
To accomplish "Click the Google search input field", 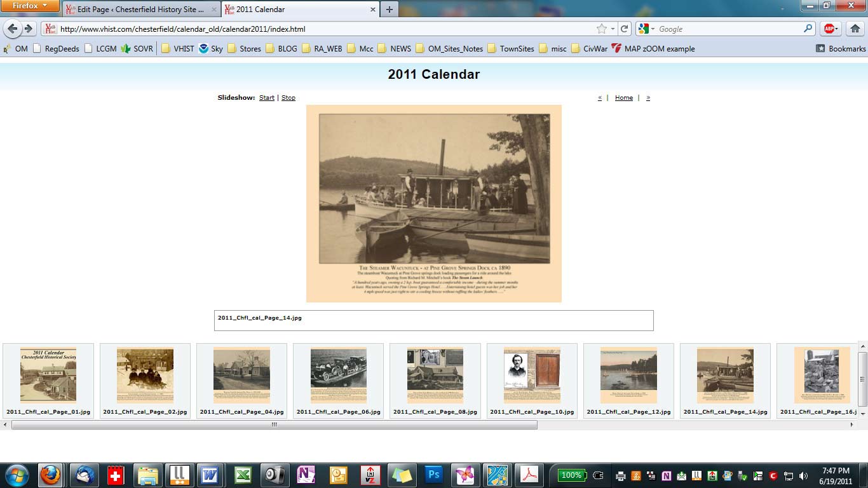I will [729, 29].
